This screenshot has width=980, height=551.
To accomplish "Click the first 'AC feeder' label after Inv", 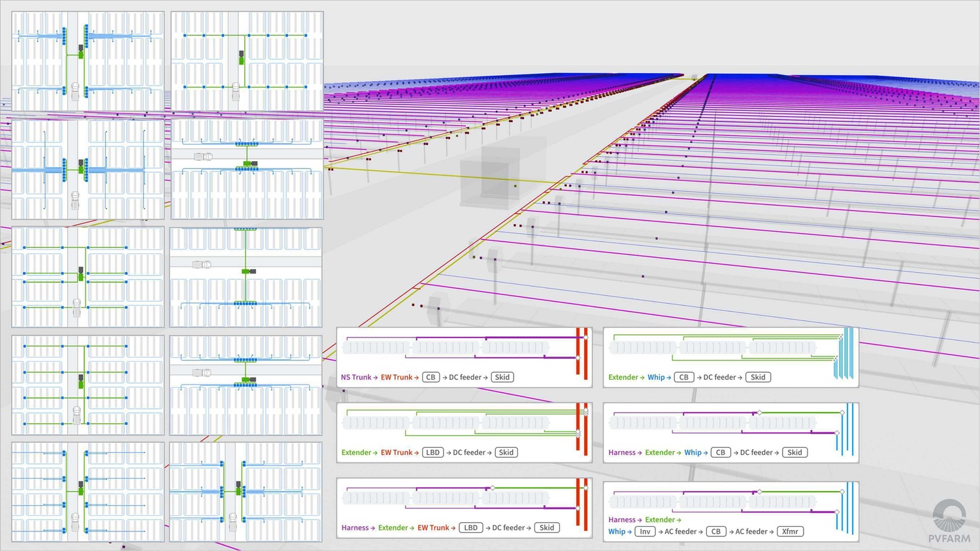I will coord(680,531).
